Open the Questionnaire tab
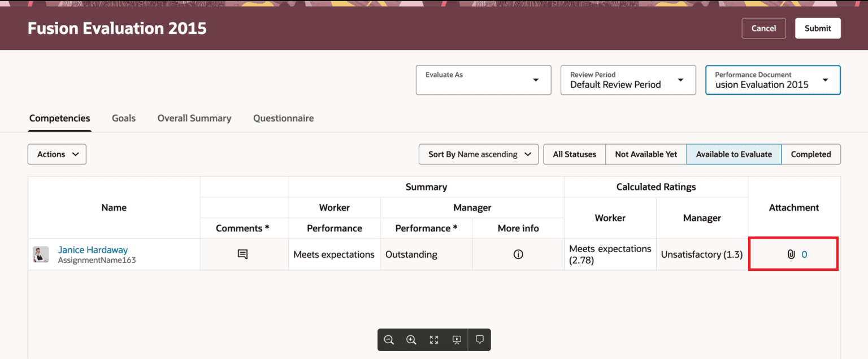Image resolution: width=868 pixels, height=359 pixels. (x=283, y=118)
